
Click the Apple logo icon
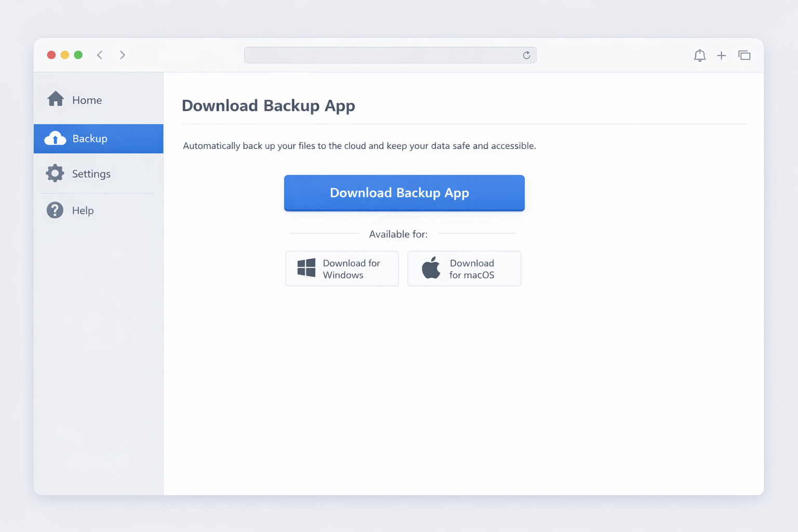431,268
